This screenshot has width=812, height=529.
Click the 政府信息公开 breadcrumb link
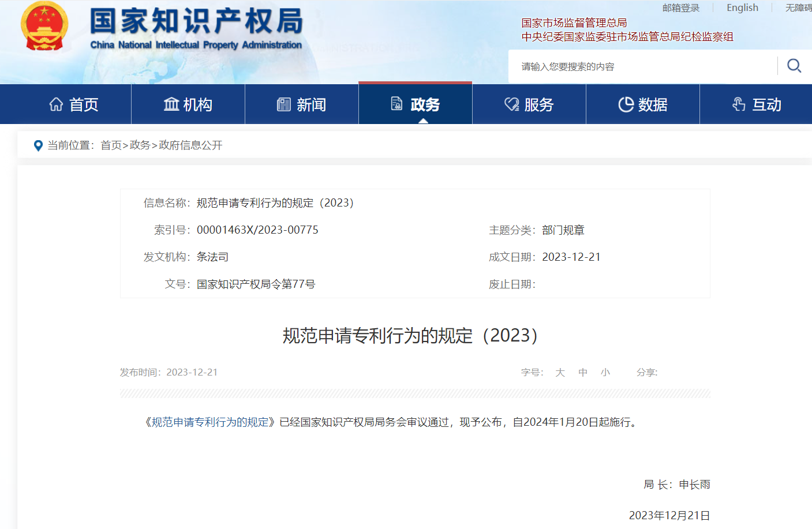pyautogui.click(x=190, y=145)
